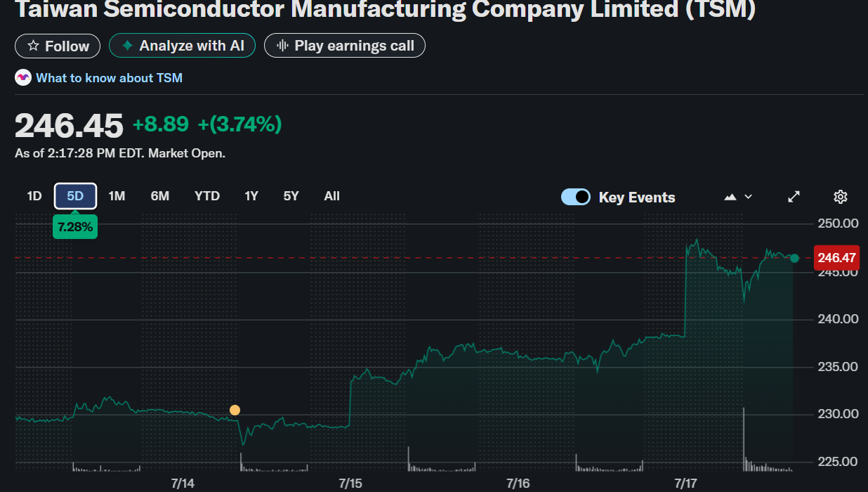Open What to know about TSM

(x=109, y=78)
